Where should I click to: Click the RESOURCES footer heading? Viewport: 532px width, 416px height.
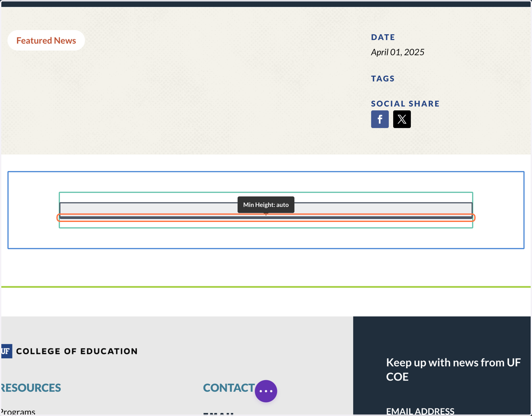(31, 388)
